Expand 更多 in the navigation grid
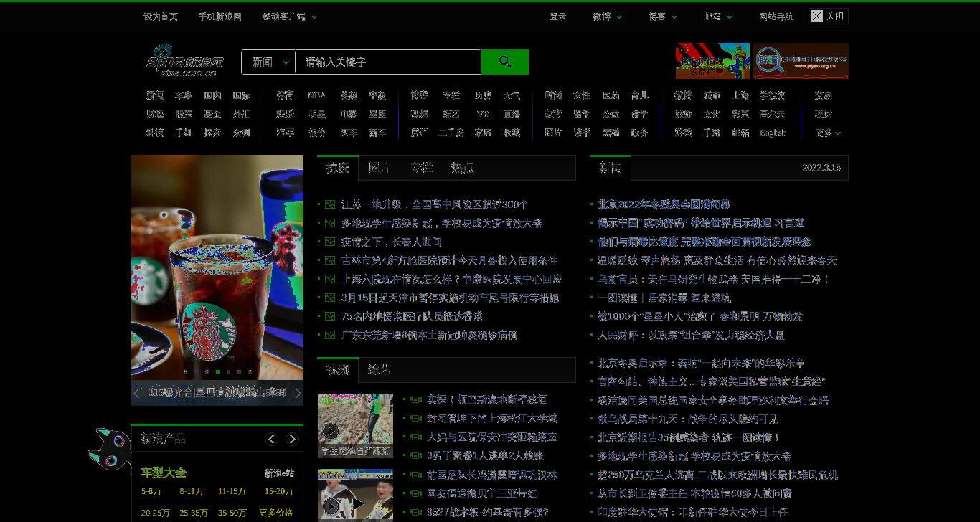Image resolution: width=980 pixels, height=522 pixels. (x=827, y=133)
